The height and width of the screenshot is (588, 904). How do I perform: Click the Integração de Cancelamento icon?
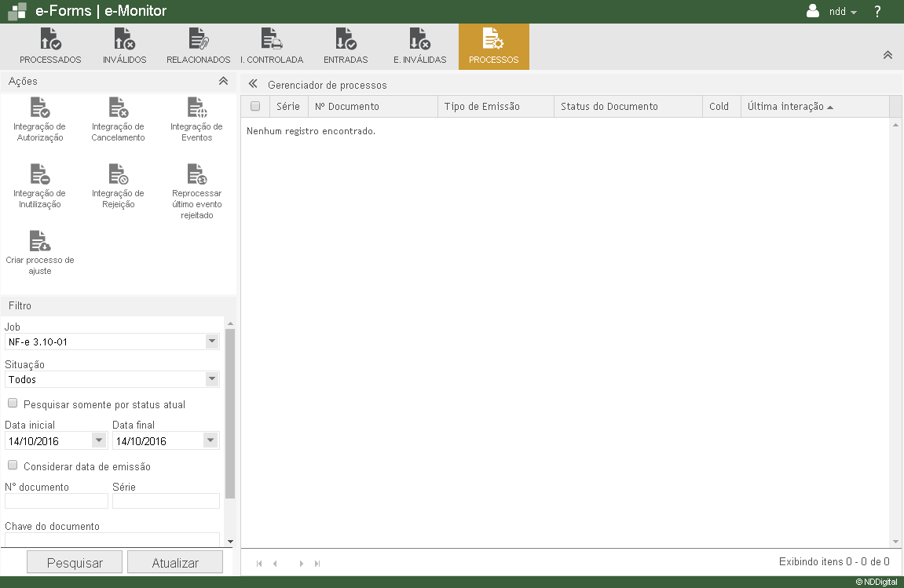118,108
